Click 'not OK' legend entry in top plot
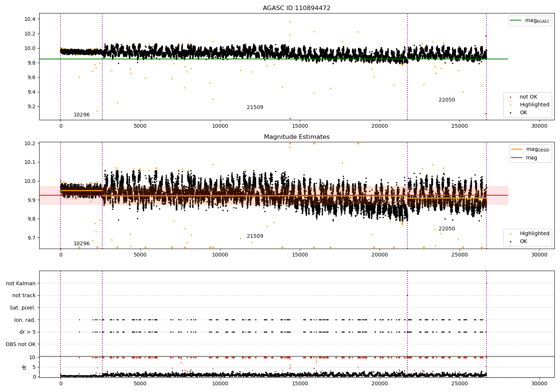 528,97
